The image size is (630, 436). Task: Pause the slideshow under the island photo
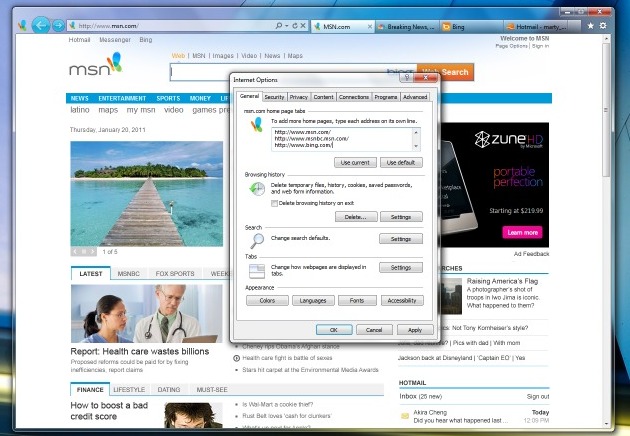coord(84,252)
